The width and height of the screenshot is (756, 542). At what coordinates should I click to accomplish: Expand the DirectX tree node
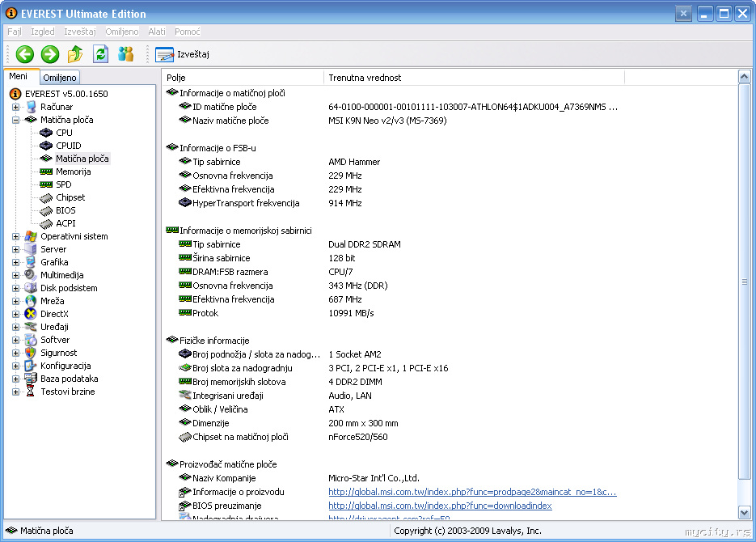point(15,314)
